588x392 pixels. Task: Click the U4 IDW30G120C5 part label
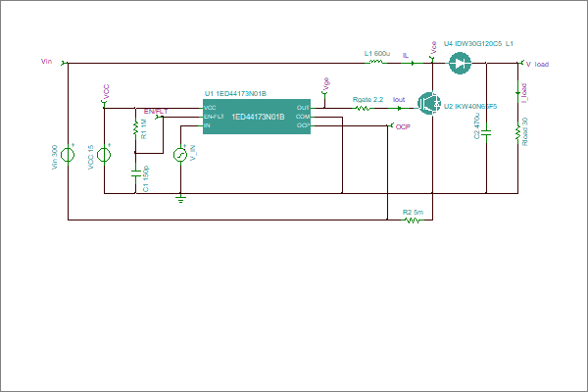(x=473, y=43)
